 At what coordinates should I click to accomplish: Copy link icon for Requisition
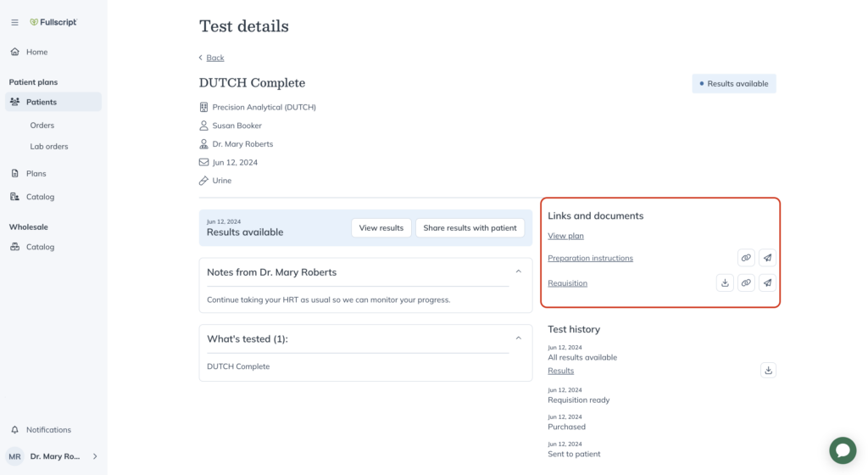click(x=746, y=283)
